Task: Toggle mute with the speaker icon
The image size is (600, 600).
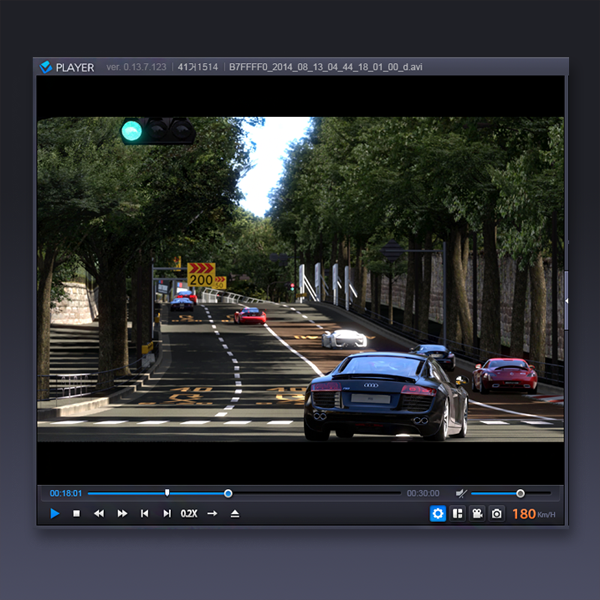Action: click(x=461, y=493)
